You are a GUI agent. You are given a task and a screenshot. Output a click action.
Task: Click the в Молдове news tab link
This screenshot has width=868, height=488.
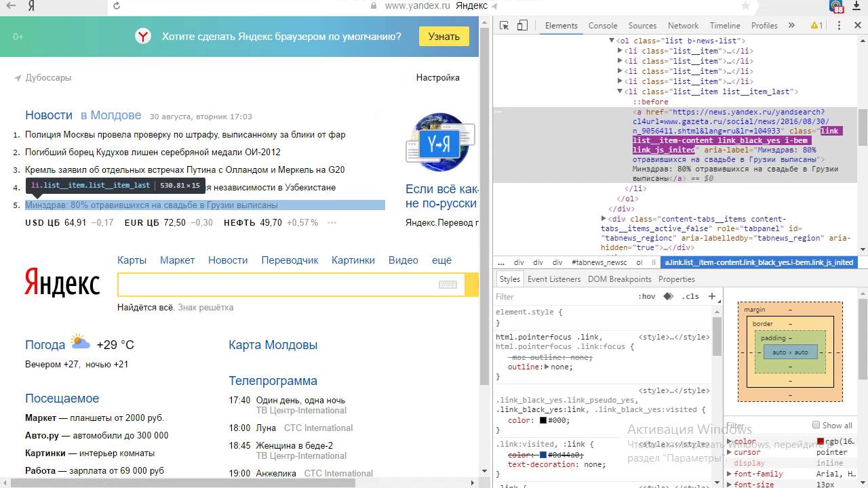coord(111,115)
